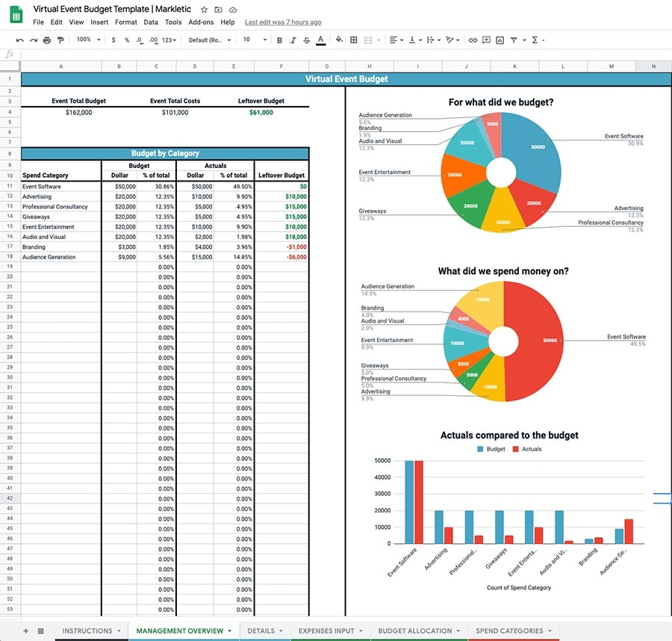Toggle Strikethrough formatting
This screenshot has height=641, width=672.
pyautogui.click(x=307, y=40)
